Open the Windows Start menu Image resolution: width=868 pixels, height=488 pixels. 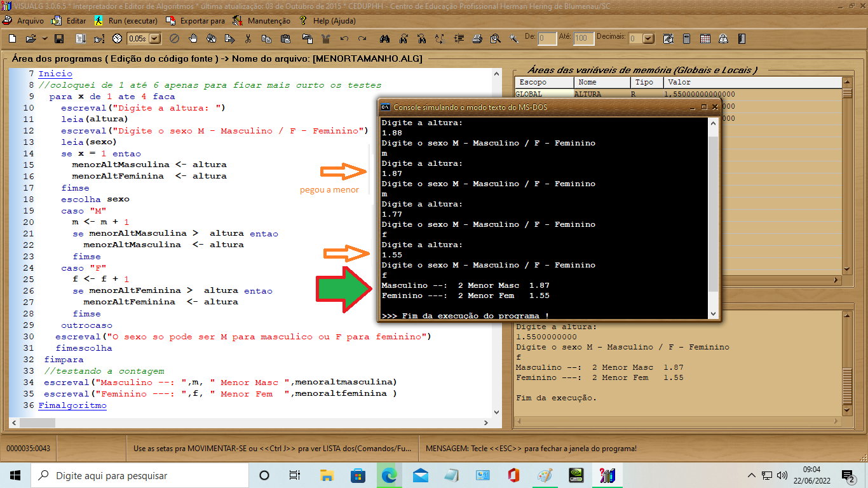click(x=15, y=475)
